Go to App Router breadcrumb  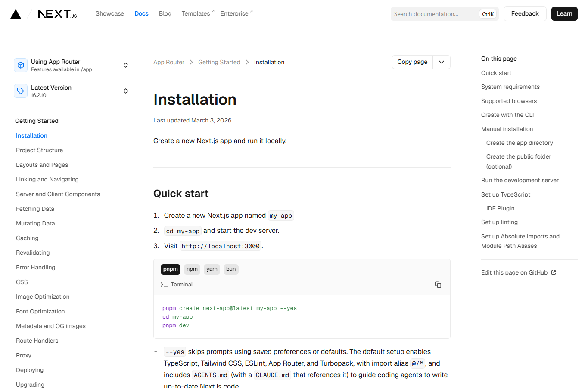[169, 62]
